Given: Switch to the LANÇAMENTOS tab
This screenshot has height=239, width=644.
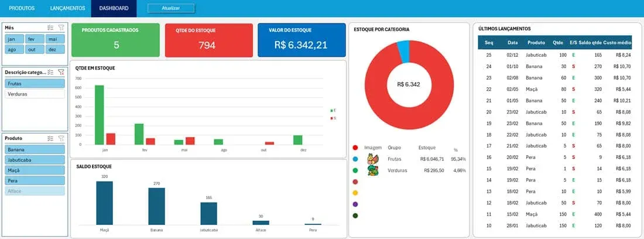Looking at the screenshot, I should click(68, 8).
